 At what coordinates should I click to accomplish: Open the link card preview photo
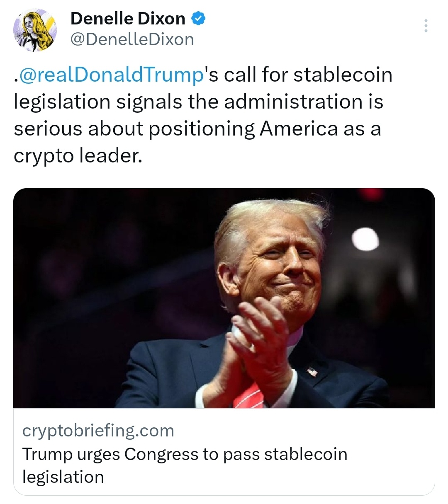tap(224, 298)
